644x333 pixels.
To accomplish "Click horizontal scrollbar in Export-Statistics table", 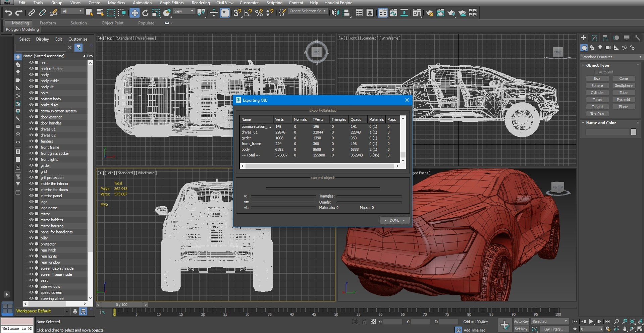I will [320, 166].
